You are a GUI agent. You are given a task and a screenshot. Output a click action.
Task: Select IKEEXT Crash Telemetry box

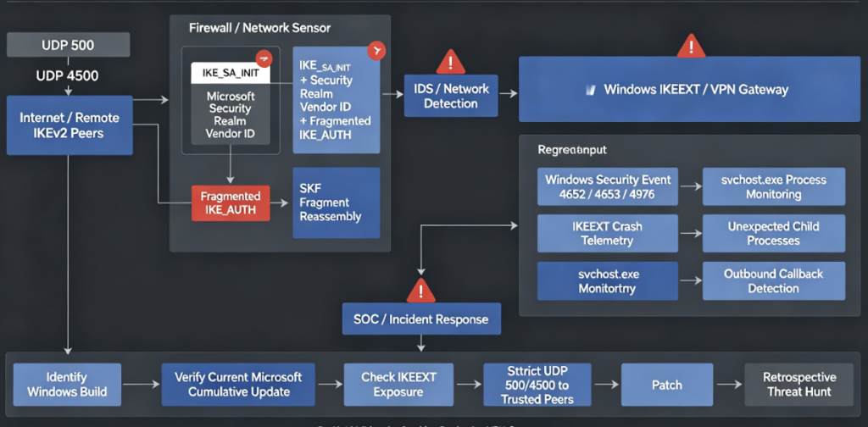608,234
